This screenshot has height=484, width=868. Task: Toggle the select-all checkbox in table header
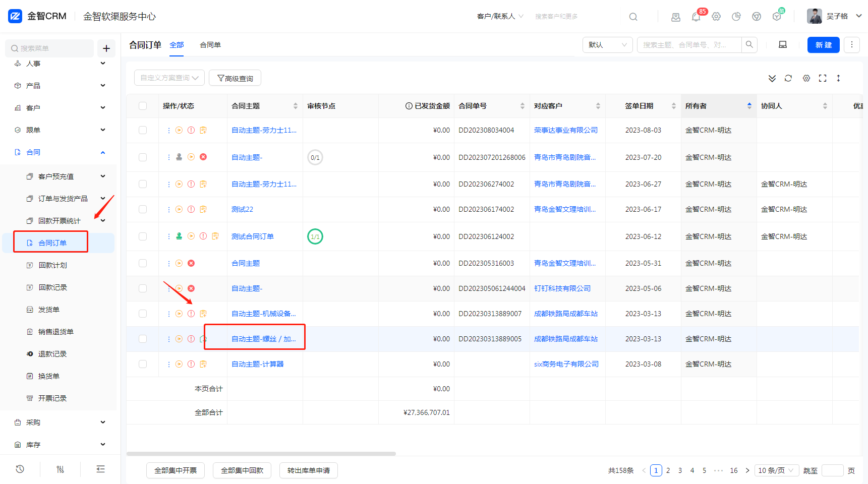[x=143, y=106]
